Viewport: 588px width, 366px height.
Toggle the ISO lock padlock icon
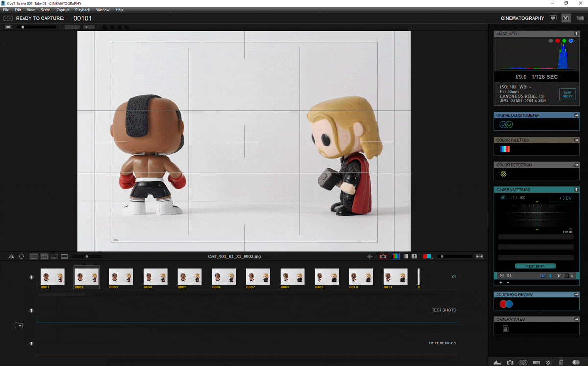(571, 231)
